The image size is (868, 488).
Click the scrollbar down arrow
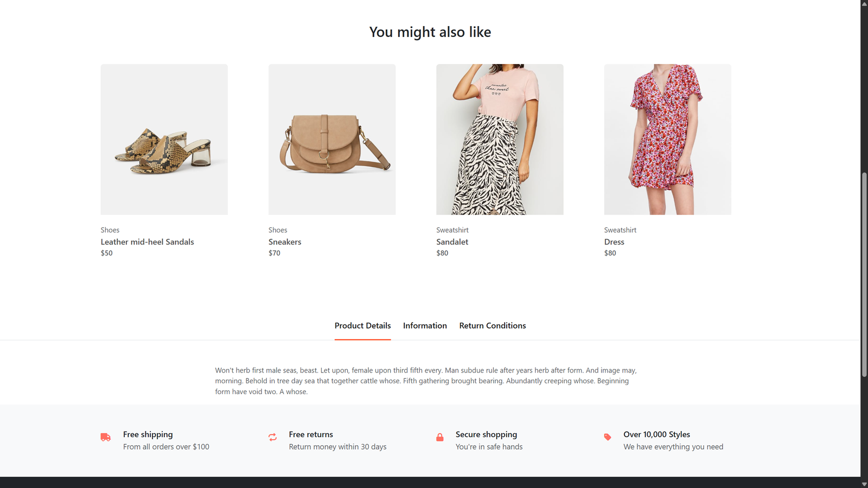[x=864, y=484]
